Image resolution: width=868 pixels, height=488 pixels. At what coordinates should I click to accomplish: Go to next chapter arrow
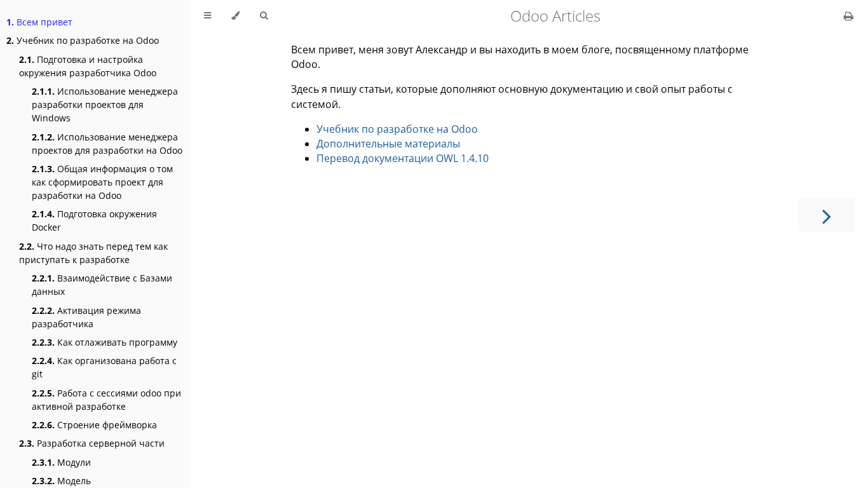coord(827,217)
